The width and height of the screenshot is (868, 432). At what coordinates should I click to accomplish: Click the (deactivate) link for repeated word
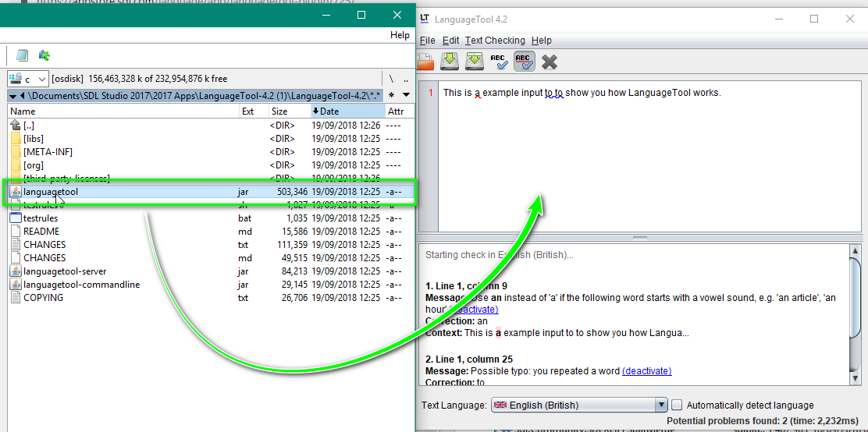646,370
